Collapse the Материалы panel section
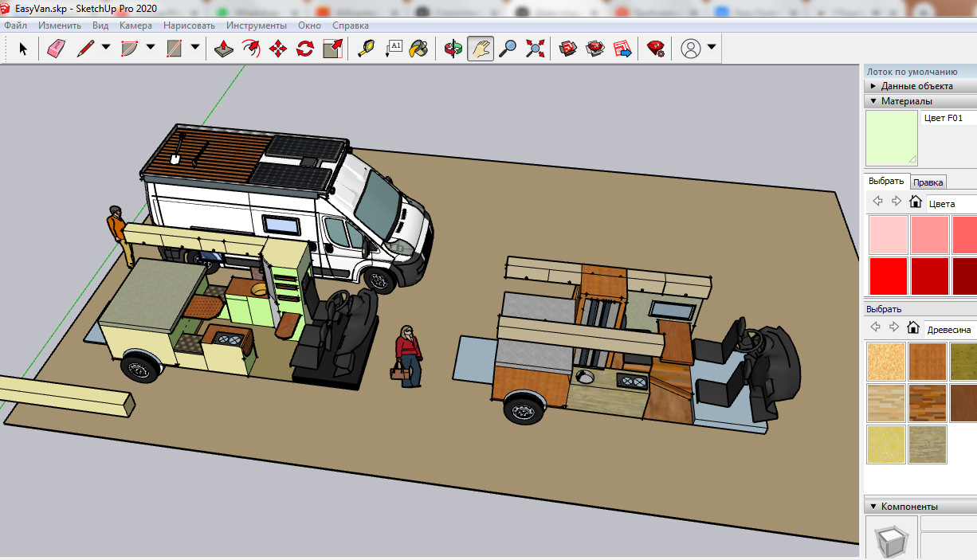Viewport: 977px width, 560px height. click(873, 100)
